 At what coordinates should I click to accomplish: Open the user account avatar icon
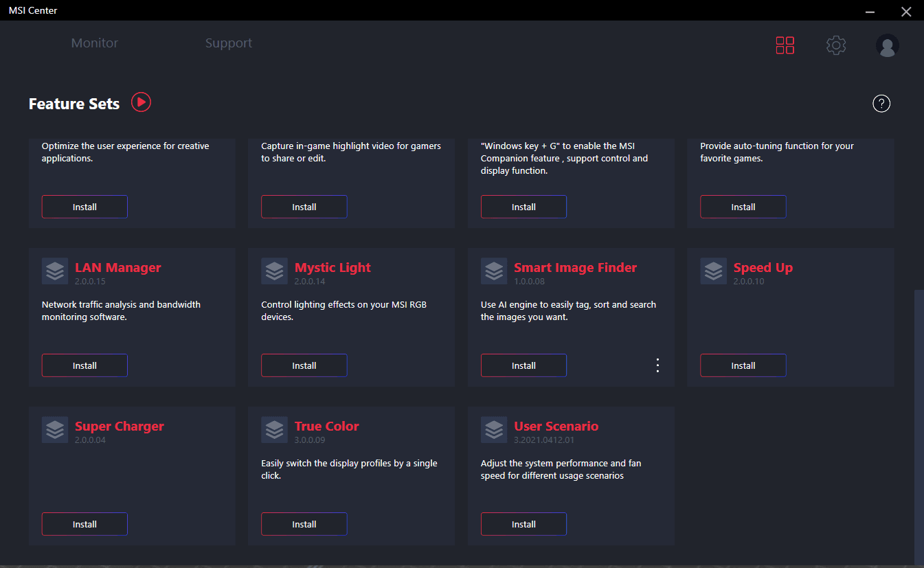coord(888,45)
